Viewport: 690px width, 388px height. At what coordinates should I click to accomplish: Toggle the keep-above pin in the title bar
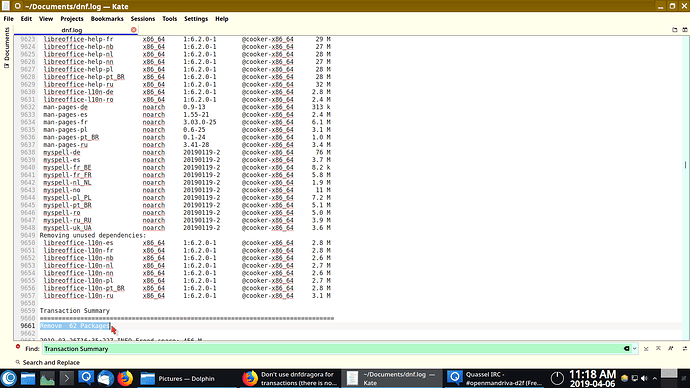tap(18, 6)
